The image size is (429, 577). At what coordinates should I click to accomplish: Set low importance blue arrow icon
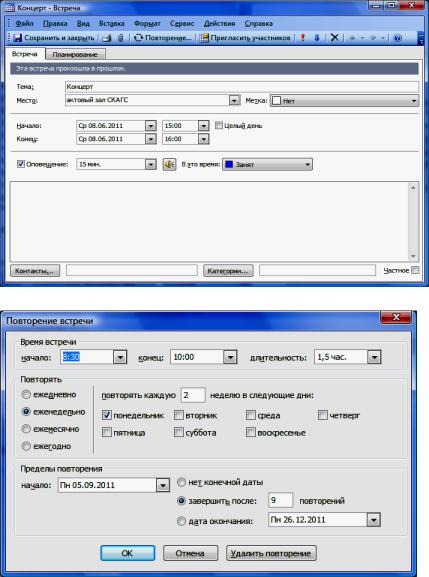tap(317, 38)
